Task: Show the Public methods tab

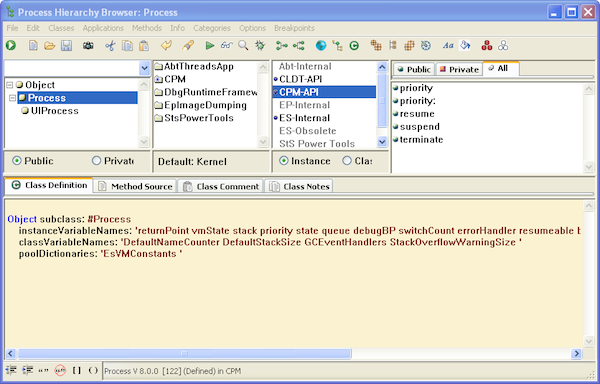Action: pyautogui.click(x=414, y=69)
